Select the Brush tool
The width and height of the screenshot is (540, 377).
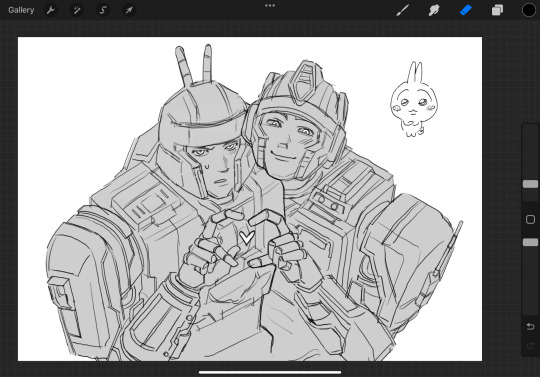click(402, 10)
